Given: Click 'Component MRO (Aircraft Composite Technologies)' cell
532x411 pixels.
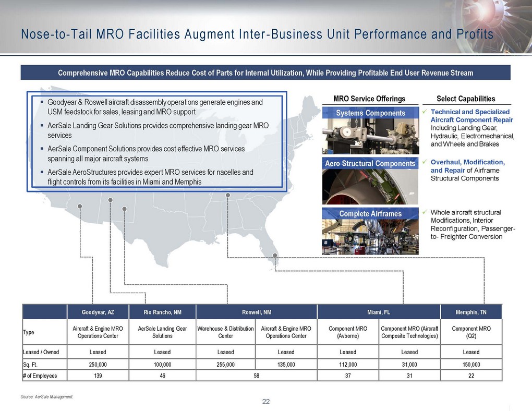Looking at the screenshot, I should 409,332.
